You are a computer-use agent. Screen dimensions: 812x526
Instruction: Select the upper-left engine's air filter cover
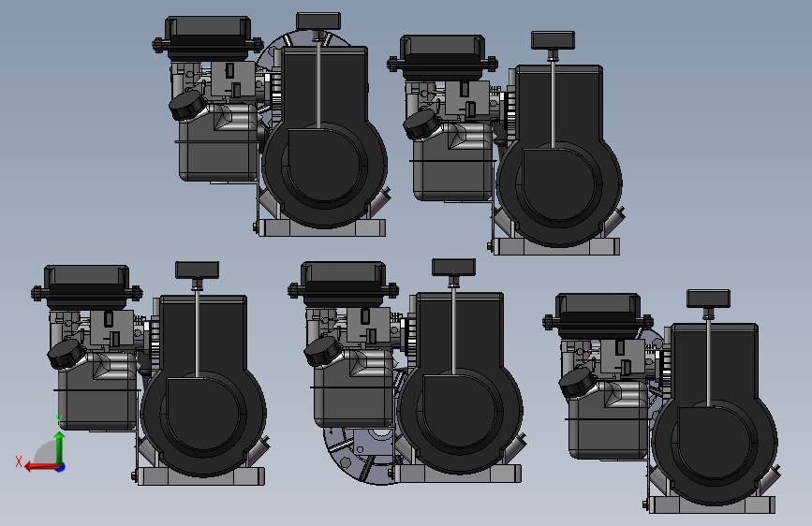(x=208, y=37)
